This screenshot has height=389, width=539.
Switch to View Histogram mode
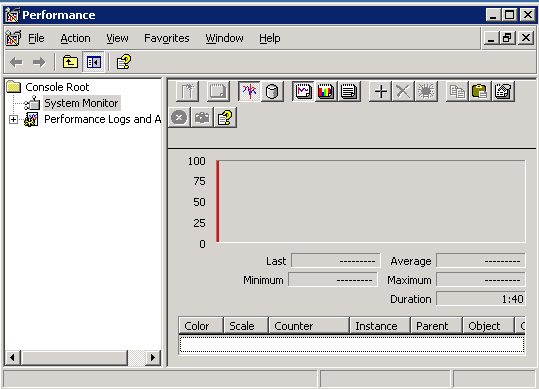coord(326,91)
